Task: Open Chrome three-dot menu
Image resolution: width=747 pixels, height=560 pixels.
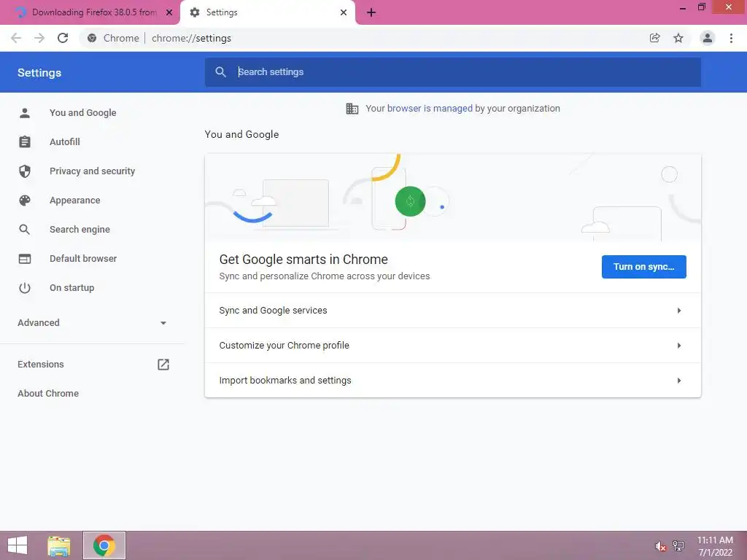Action: pos(731,38)
